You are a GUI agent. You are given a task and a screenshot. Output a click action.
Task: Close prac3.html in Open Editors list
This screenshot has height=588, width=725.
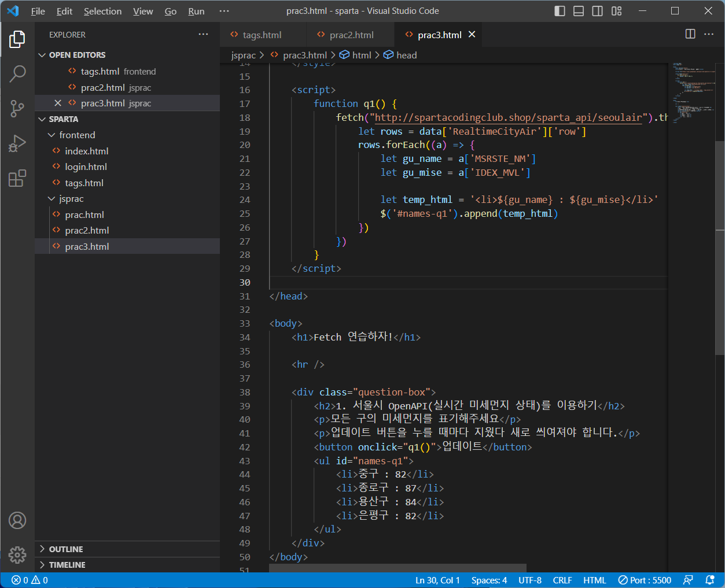pyautogui.click(x=58, y=103)
